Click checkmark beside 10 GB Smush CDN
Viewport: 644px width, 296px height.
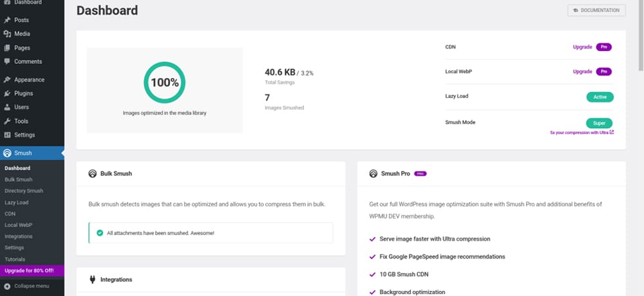pyautogui.click(x=372, y=275)
